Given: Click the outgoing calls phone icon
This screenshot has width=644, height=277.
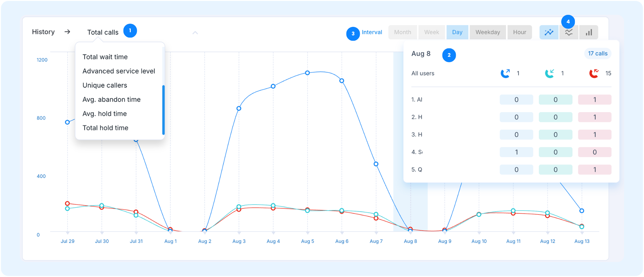Looking at the screenshot, I should (505, 73).
